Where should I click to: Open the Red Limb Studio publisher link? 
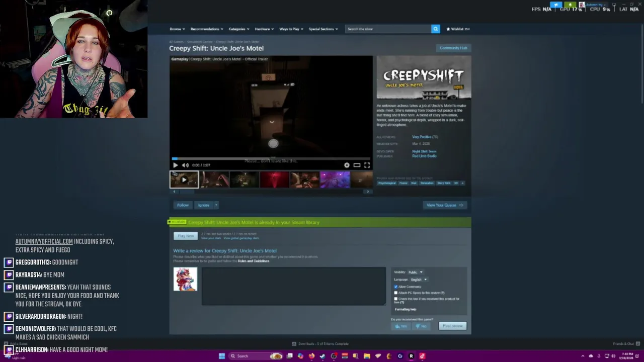pos(424,156)
